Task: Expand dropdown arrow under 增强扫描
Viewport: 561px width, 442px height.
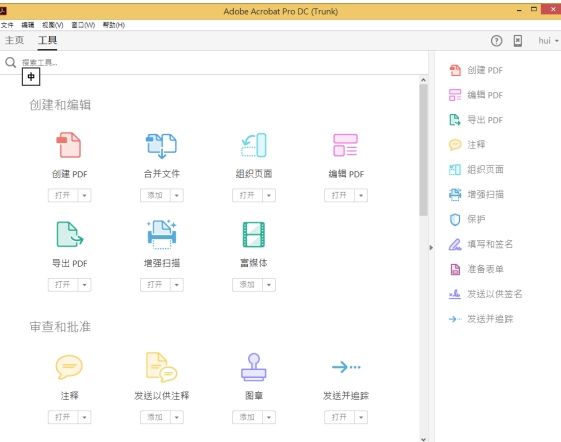Action: [177, 285]
